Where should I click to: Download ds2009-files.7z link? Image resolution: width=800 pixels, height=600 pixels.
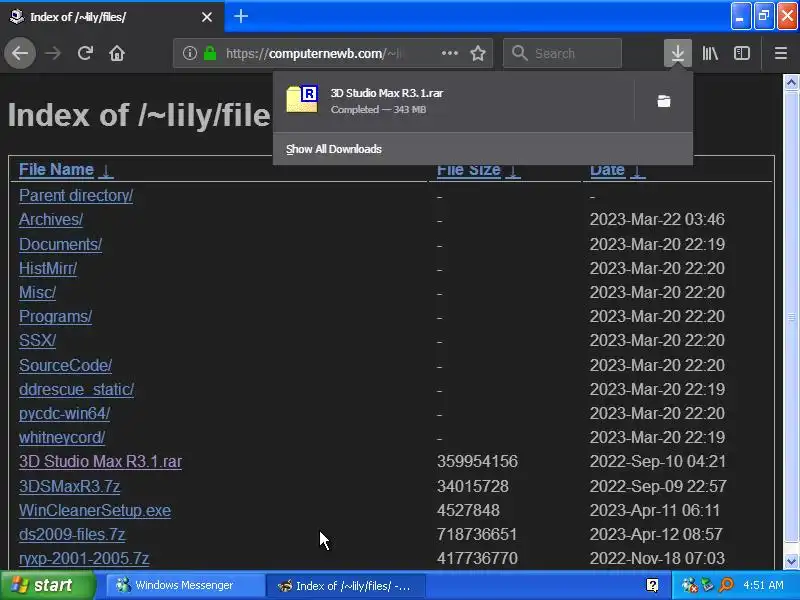(72, 534)
